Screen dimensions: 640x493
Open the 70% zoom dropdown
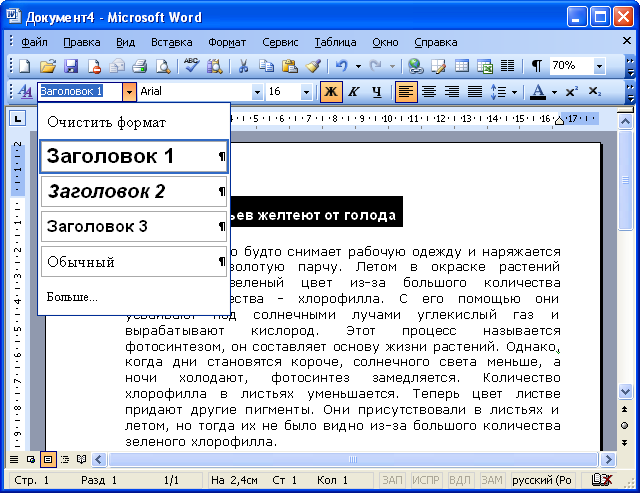[599, 66]
